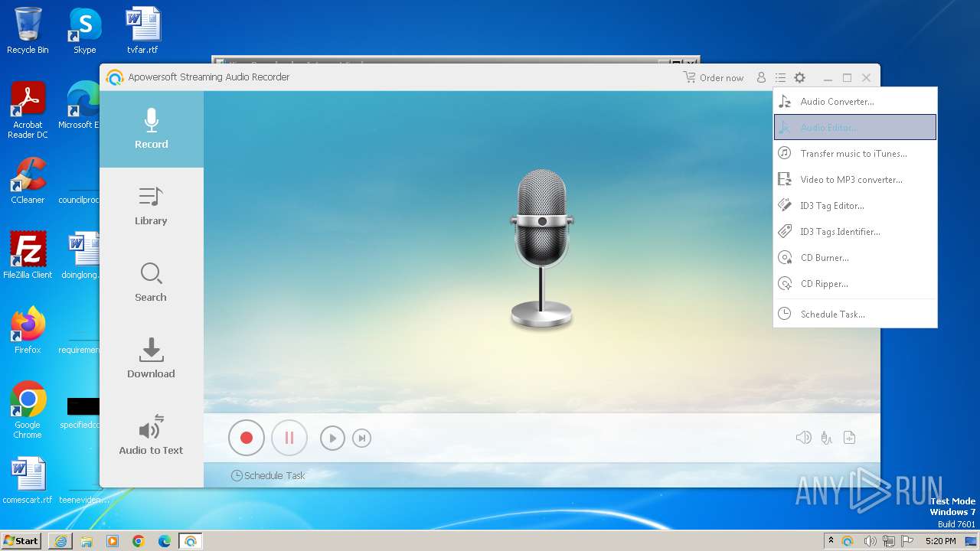Choose Video to MP3 converter...

(x=855, y=180)
